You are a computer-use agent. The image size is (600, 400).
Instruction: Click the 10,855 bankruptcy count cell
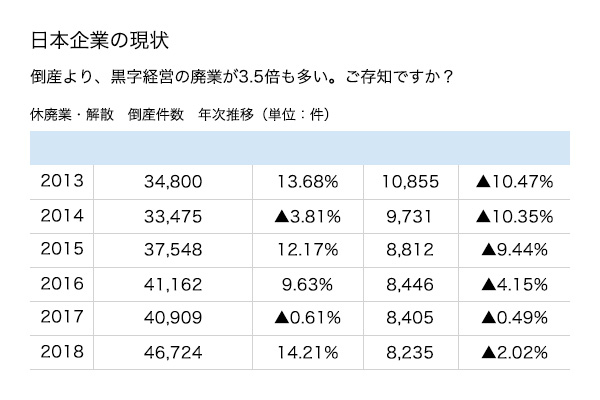pyautogui.click(x=411, y=181)
